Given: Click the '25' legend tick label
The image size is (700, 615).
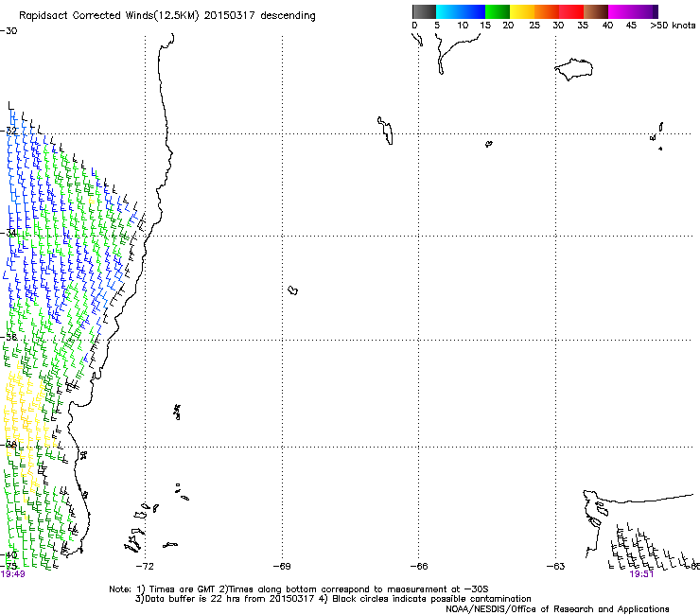Looking at the screenshot, I should 534,26.
